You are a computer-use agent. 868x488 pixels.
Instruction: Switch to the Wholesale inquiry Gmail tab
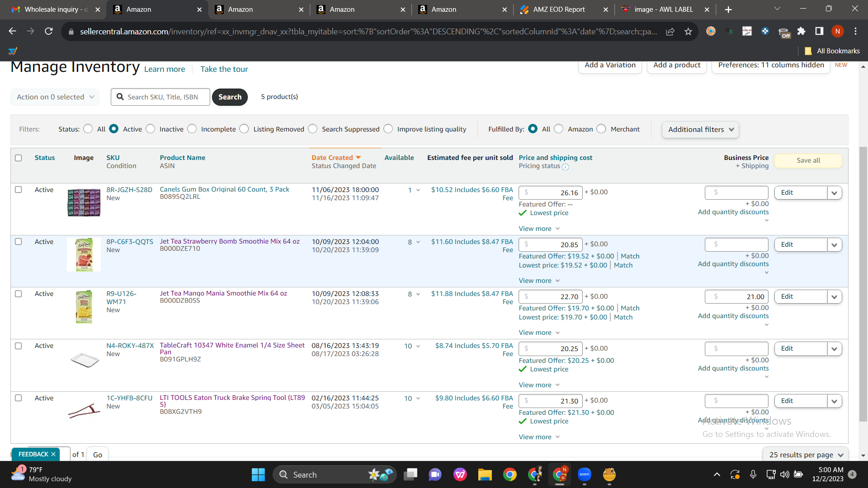tap(55, 9)
